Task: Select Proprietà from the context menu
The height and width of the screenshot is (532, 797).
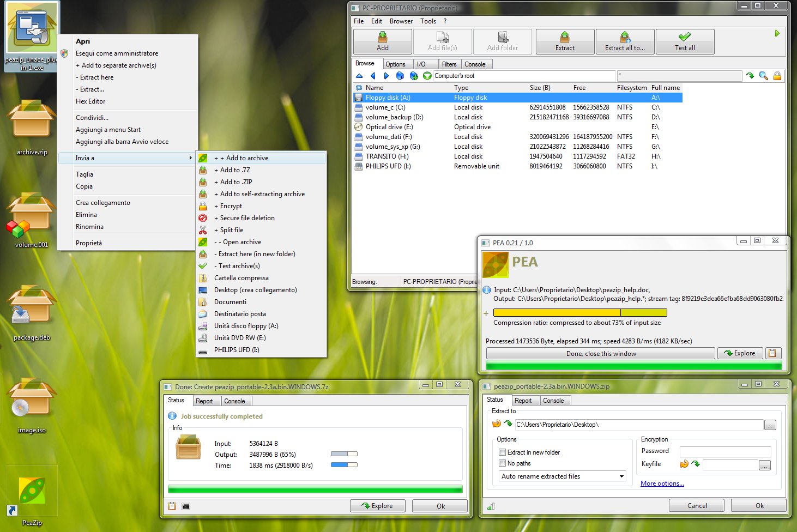Action: pos(128,243)
